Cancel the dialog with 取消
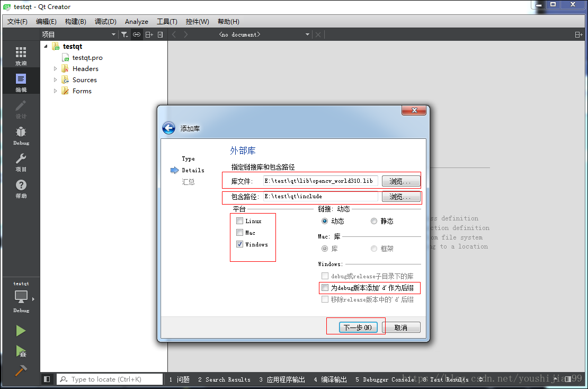Viewport: 588px width, 389px height. point(401,328)
